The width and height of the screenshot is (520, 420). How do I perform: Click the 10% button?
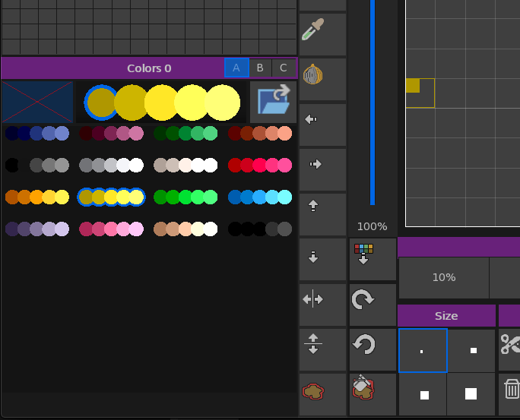443,277
